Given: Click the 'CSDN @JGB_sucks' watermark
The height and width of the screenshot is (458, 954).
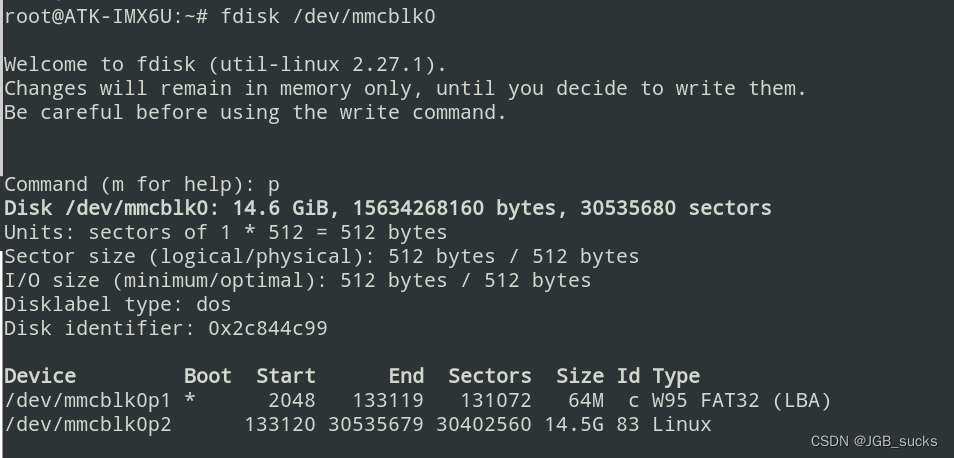Looking at the screenshot, I should coord(874,442).
